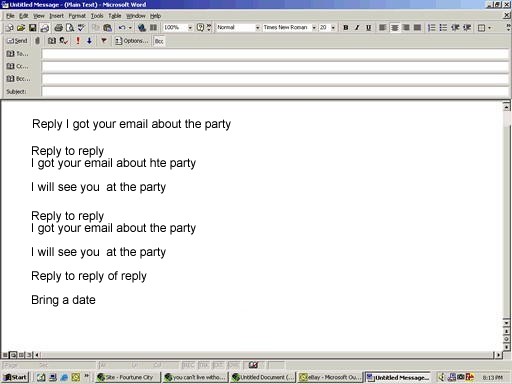The width and height of the screenshot is (512, 384).
Task: Align text to the left
Action: (x=383, y=28)
